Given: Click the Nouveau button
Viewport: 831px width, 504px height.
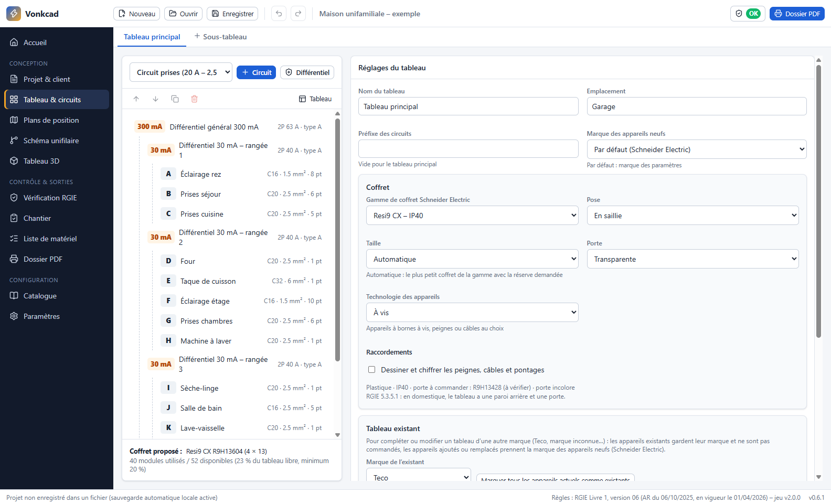Looking at the screenshot, I should pyautogui.click(x=137, y=14).
